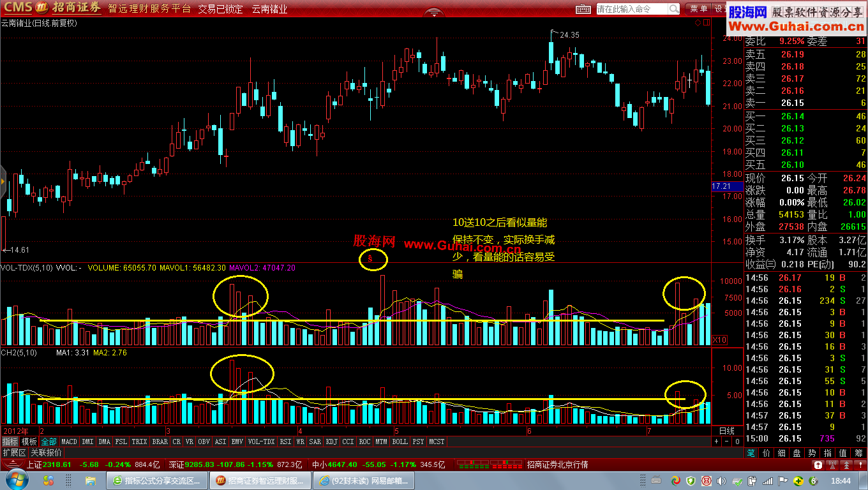Choose the FSL indicator

point(121,442)
